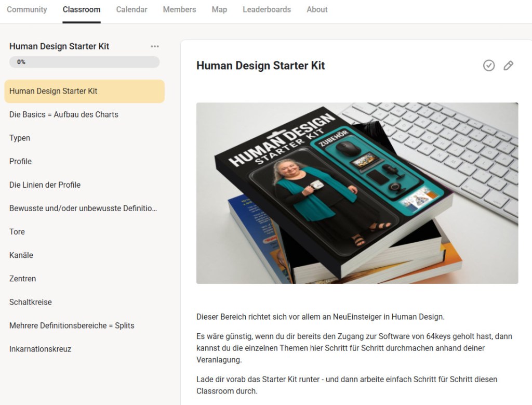Select the Profile lesson
The image size is (532, 405).
21,161
